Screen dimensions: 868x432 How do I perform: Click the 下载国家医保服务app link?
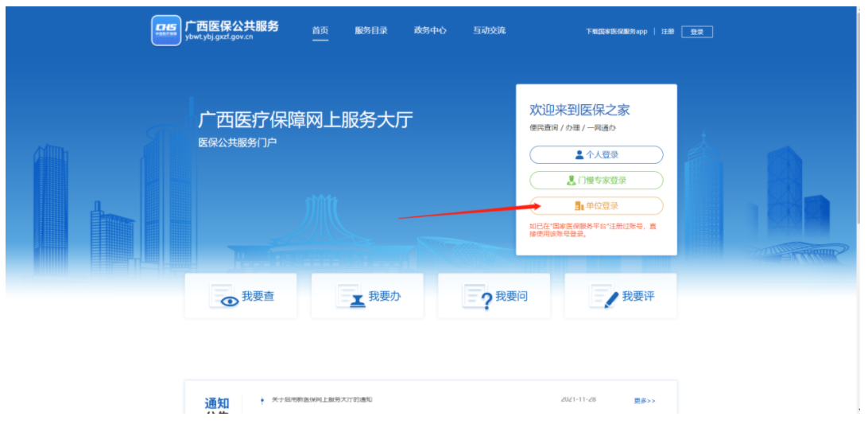pyautogui.click(x=616, y=32)
